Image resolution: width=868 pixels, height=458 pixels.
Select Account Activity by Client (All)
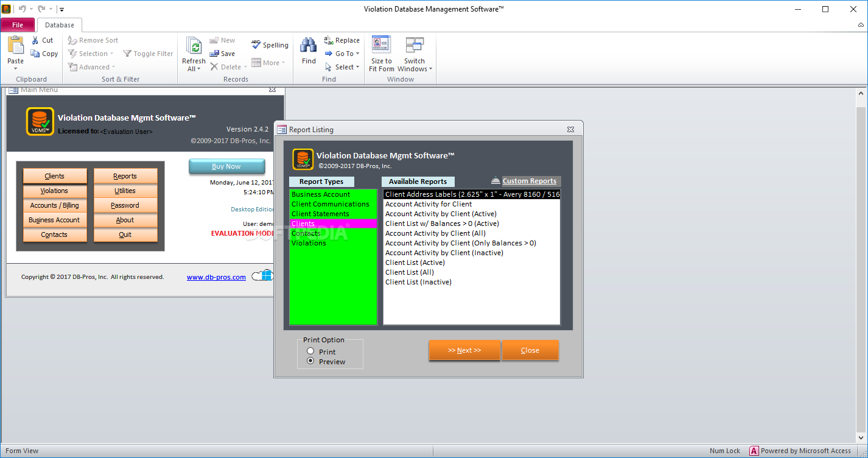tap(472, 233)
